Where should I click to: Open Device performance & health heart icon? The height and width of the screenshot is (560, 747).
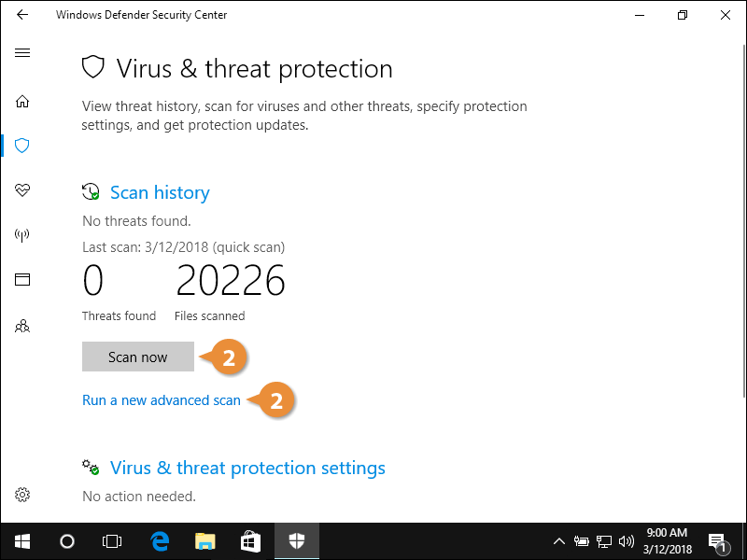[22, 190]
